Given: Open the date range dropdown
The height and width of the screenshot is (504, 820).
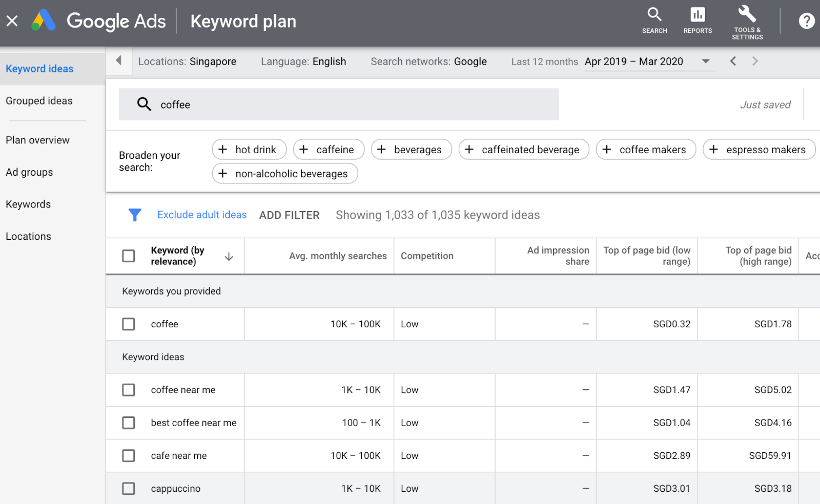Looking at the screenshot, I should [x=706, y=61].
